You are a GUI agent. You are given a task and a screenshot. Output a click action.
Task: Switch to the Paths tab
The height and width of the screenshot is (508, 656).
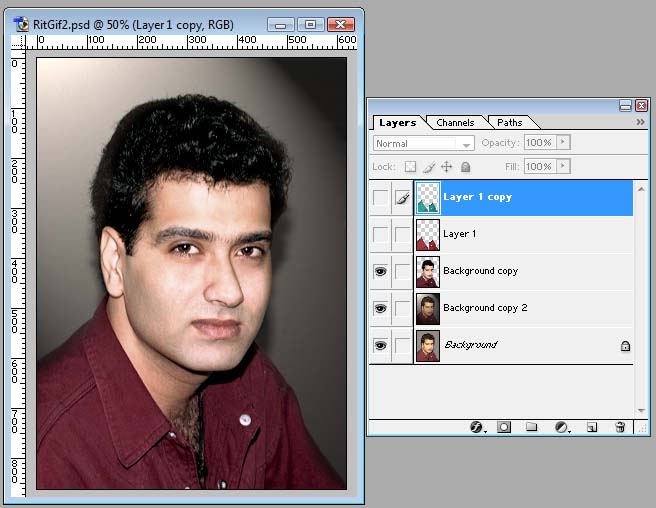tap(510, 123)
